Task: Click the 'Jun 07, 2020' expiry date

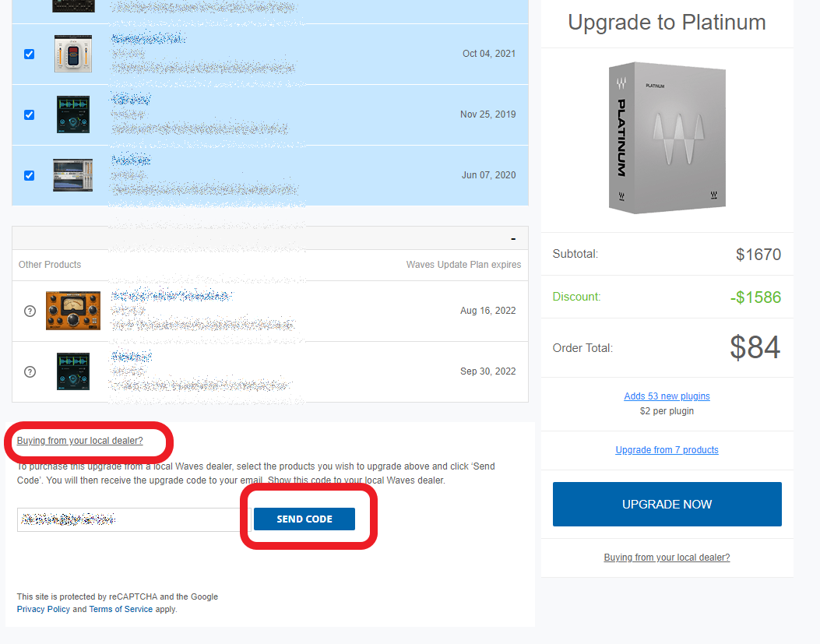Action: coord(488,174)
